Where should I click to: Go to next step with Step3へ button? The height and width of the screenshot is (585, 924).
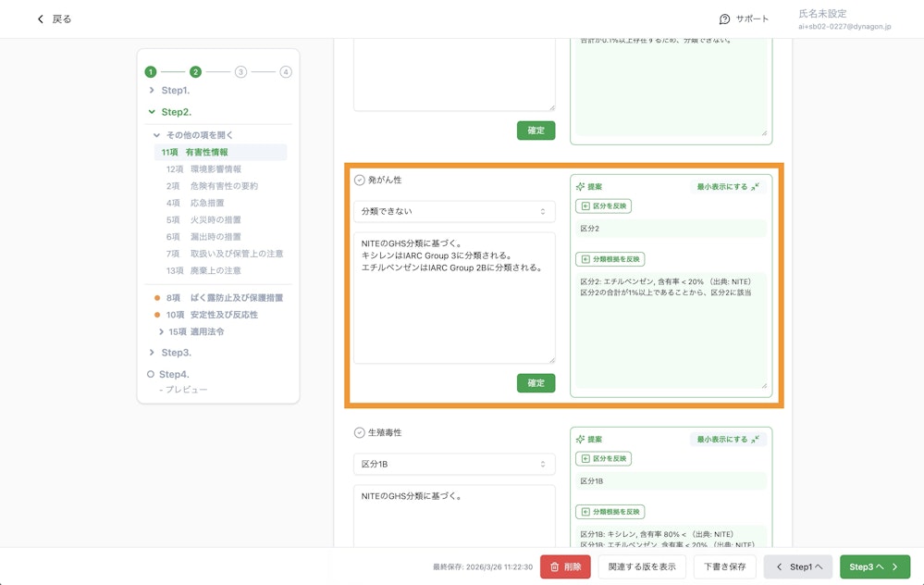(x=874, y=566)
